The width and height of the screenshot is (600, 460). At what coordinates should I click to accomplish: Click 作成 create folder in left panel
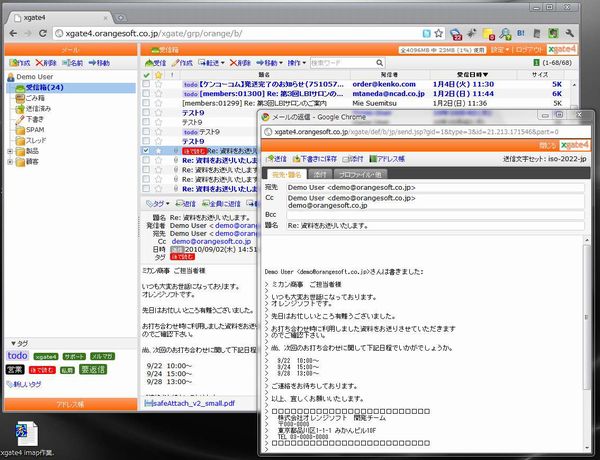[x=20, y=63]
